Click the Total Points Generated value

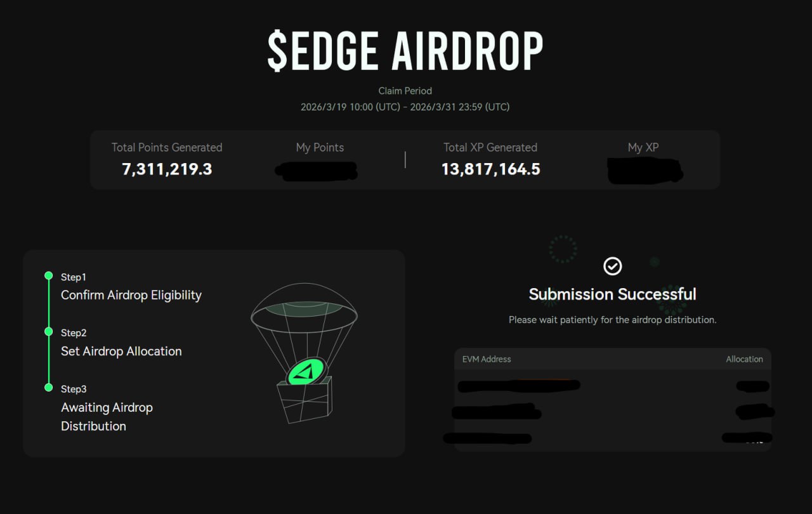point(167,169)
